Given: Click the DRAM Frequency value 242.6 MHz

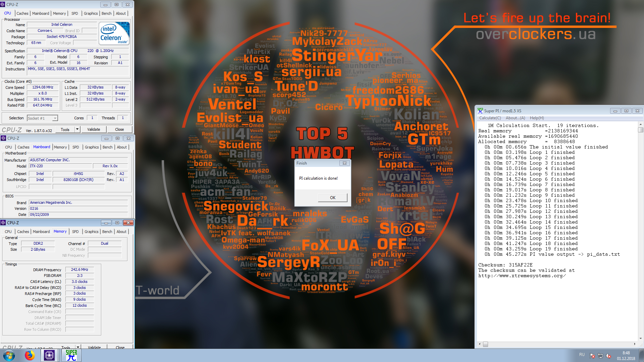Looking at the screenshot, I should [79, 269].
